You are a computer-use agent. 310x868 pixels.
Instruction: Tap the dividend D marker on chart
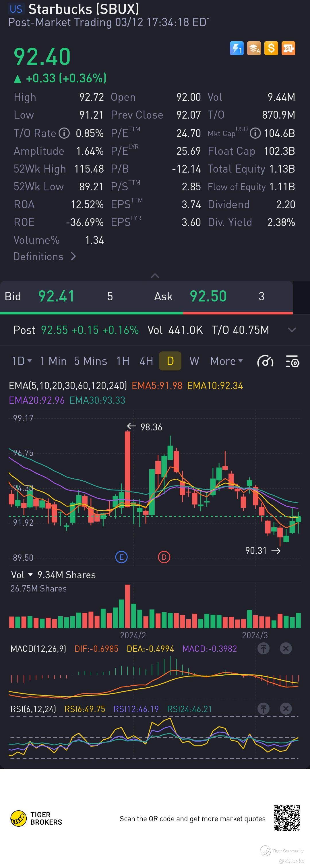(x=164, y=557)
